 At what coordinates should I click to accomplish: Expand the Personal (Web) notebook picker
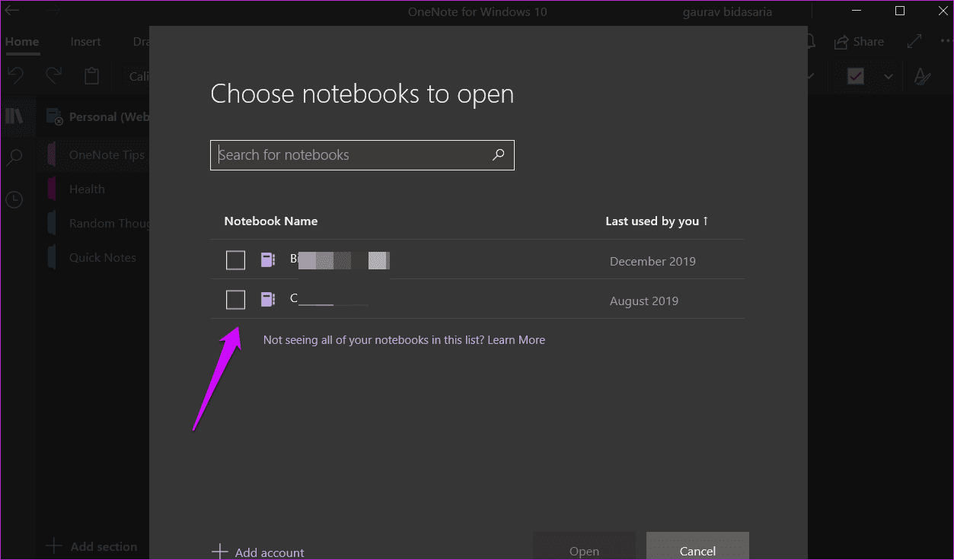click(x=97, y=116)
